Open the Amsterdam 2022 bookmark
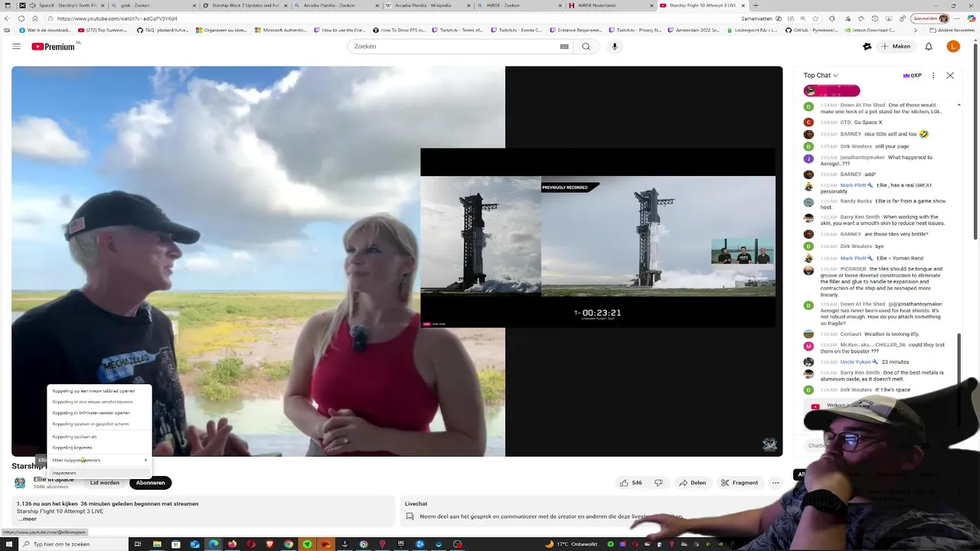This screenshot has height=551, width=980. (x=692, y=31)
